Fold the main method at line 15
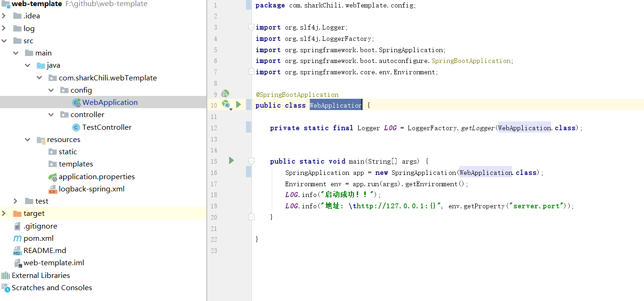This screenshot has height=301, width=644. [x=251, y=161]
